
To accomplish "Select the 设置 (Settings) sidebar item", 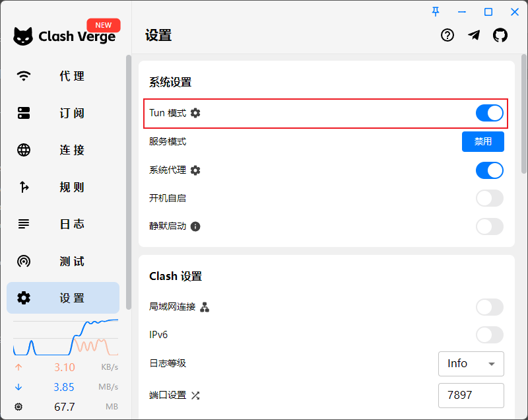I will (x=63, y=298).
